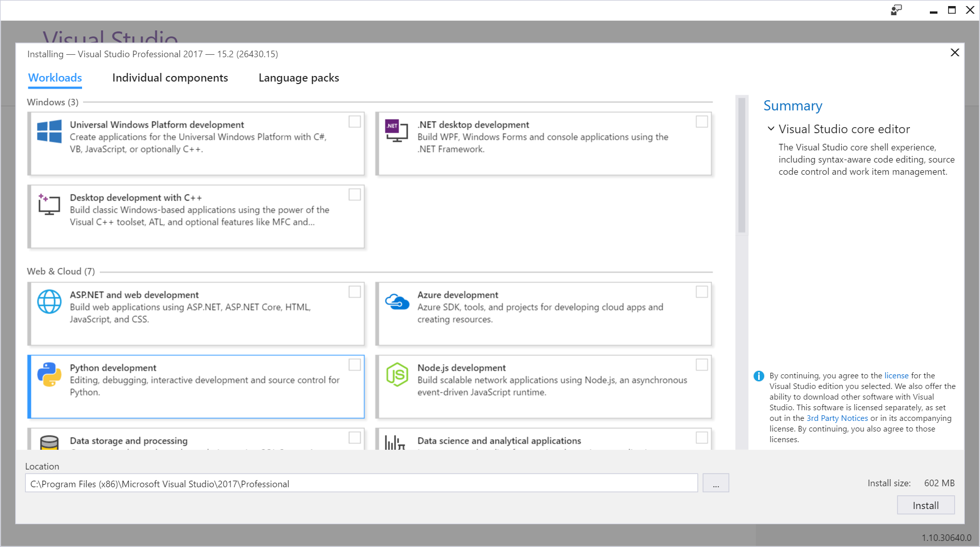Image resolution: width=980 pixels, height=547 pixels.
Task: Collapse Visual Studio core editor summary section
Action: point(771,129)
